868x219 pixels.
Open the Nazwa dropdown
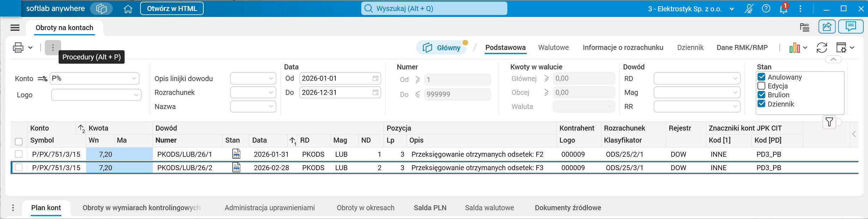click(253, 106)
